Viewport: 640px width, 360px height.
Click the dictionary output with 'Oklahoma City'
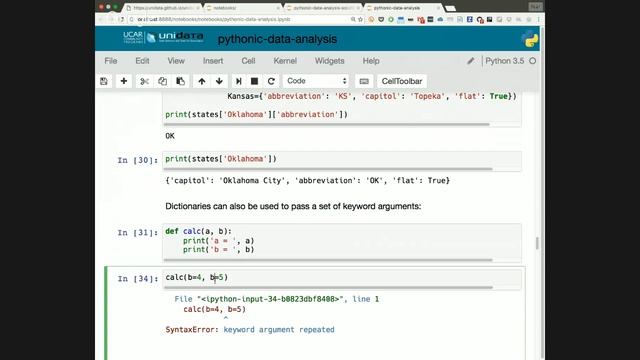pyautogui.click(x=307, y=180)
